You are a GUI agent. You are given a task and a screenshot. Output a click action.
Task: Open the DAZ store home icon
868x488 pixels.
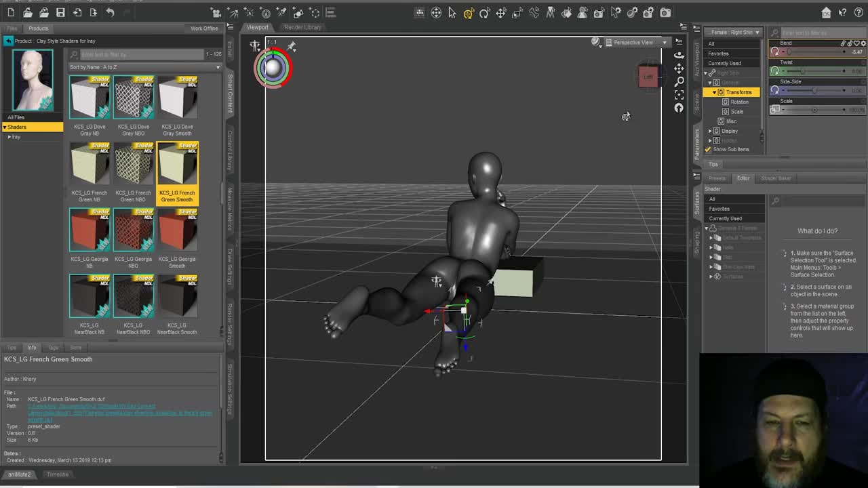(826, 12)
